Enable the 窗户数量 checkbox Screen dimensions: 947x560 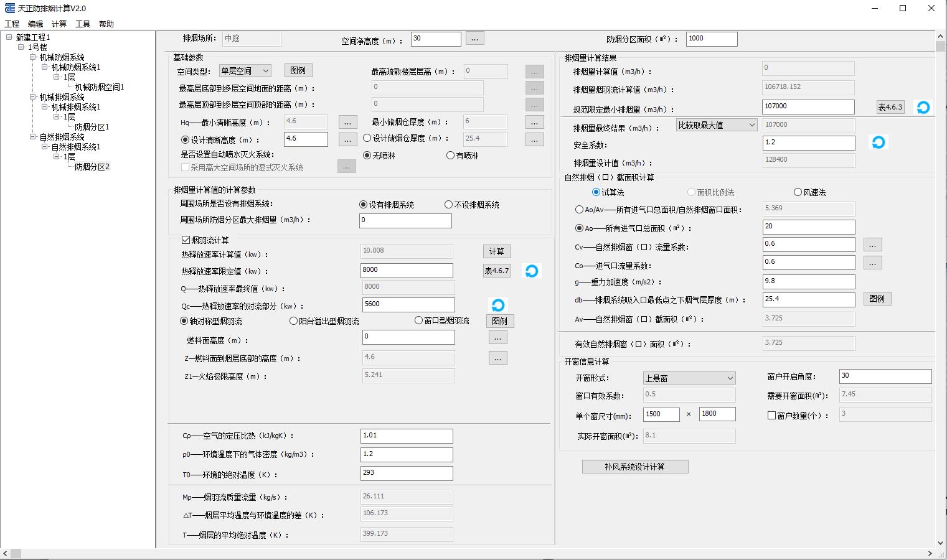(x=771, y=415)
